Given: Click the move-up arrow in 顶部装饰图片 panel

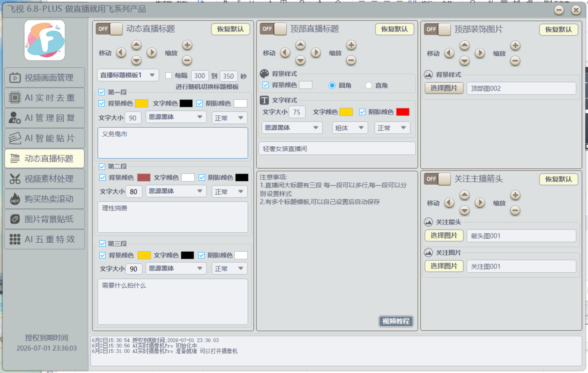Looking at the screenshot, I should 464,46.
